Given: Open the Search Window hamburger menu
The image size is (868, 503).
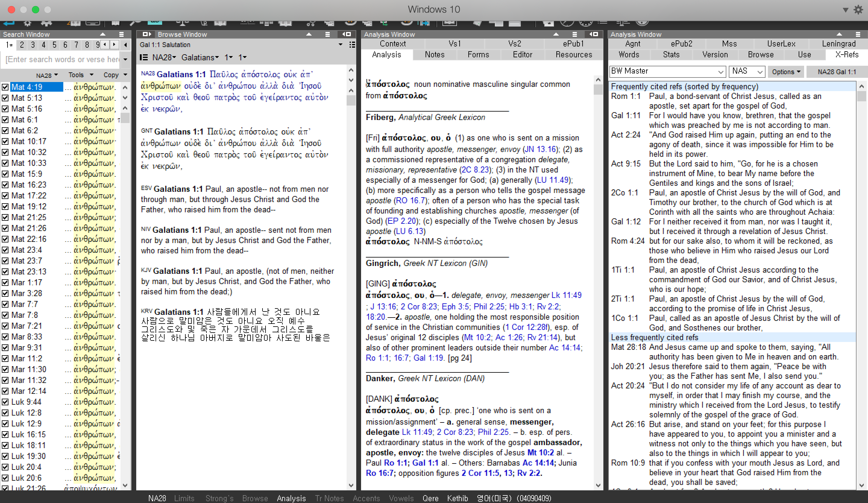Looking at the screenshot, I should click(121, 34).
